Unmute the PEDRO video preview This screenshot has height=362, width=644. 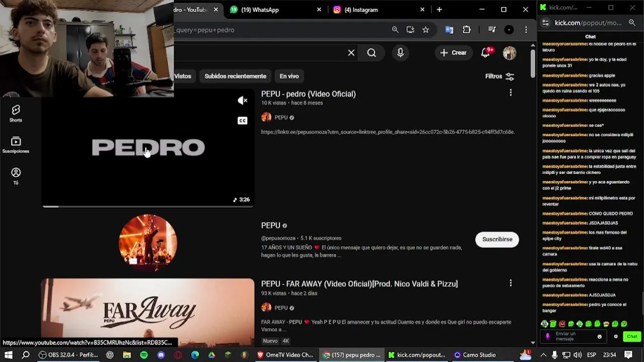click(243, 101)
